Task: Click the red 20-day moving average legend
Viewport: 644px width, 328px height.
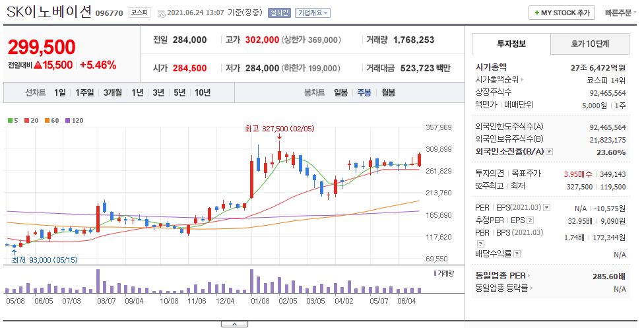Action: point(31,120)
